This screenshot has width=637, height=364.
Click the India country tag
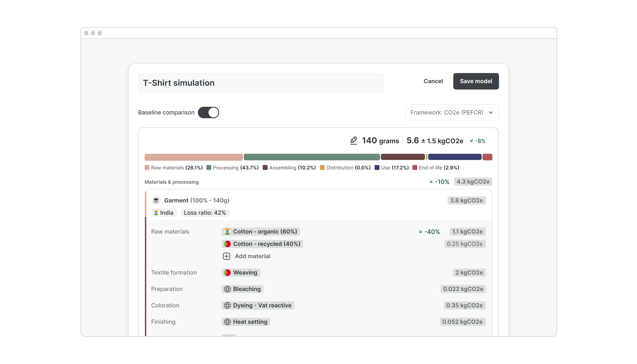[164, 213]
